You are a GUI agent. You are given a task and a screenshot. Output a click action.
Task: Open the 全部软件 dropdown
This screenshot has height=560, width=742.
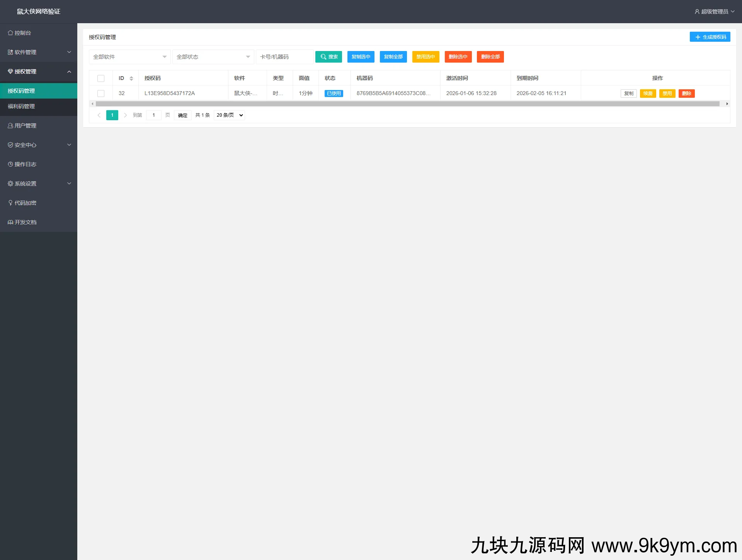pyautogui.click(x=129, y=57)
